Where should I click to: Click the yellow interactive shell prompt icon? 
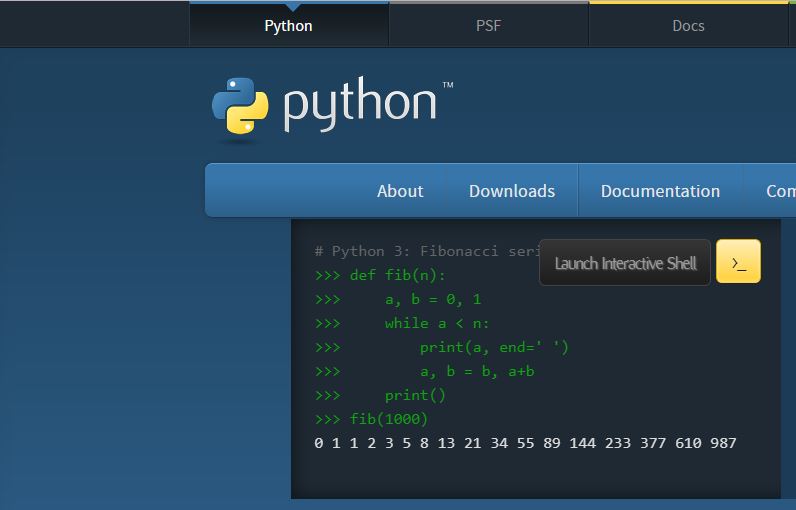(x=738, y=261)
